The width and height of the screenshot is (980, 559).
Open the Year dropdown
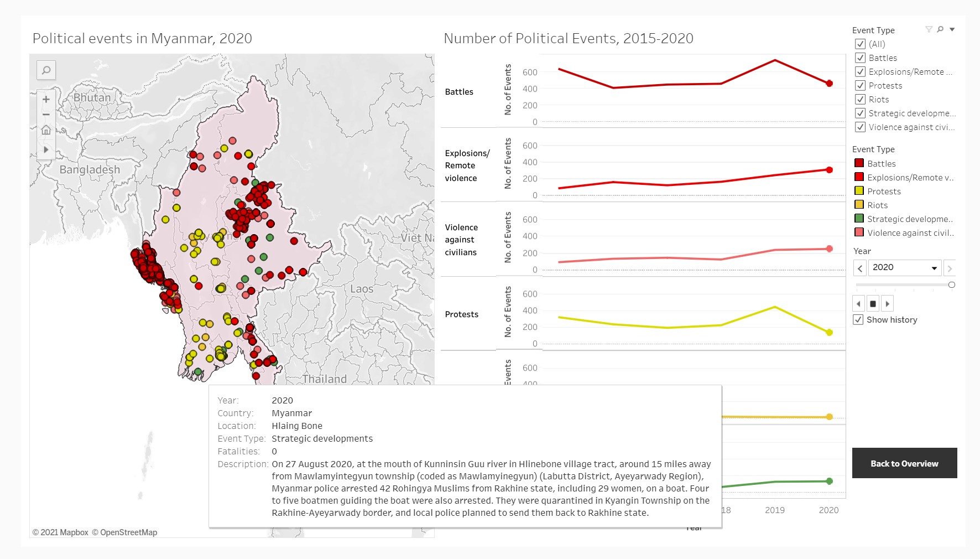935,267
